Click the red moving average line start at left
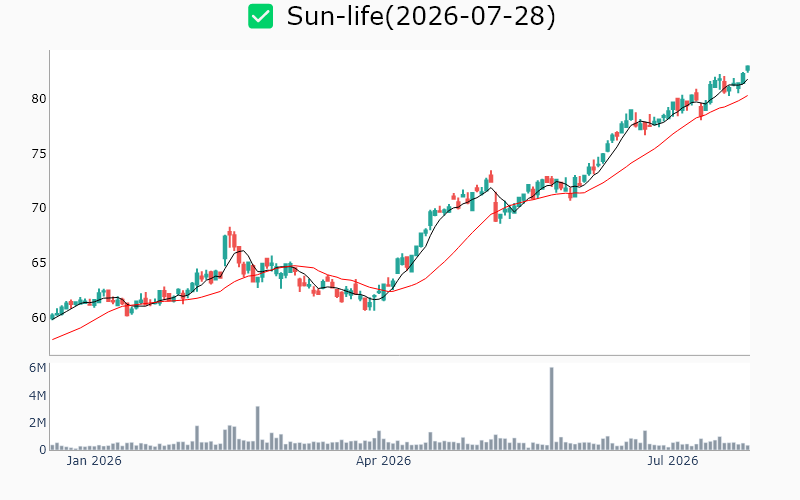 tap(53, 339)
